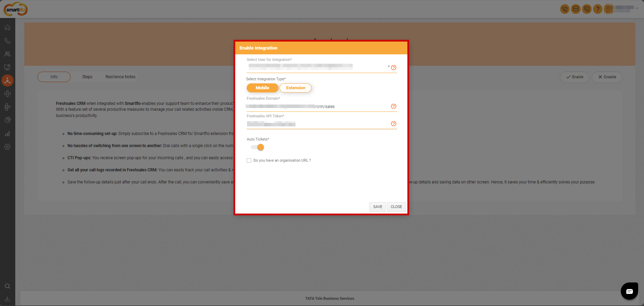644x306 pixels.
Task: Click 'No time-consuming set-up:' bullet text
Action: click(x=92, y=134)
